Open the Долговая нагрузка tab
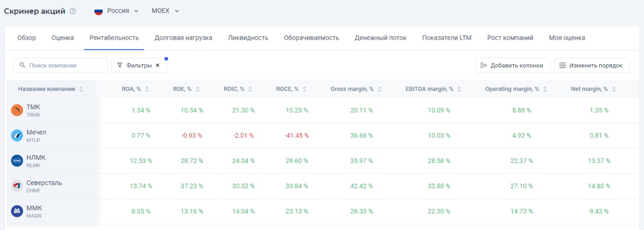644x230 pixels. coord(183,38)
